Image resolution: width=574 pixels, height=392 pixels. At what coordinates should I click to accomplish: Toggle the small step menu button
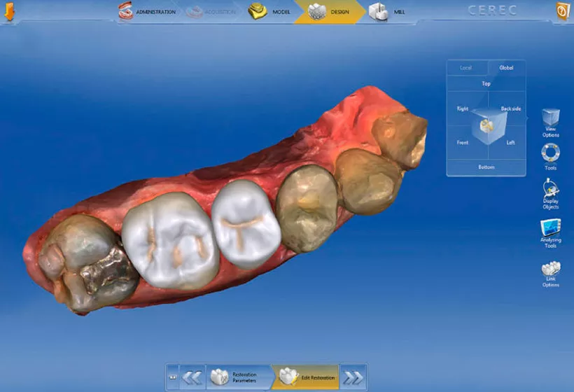(x=172, y=377)
